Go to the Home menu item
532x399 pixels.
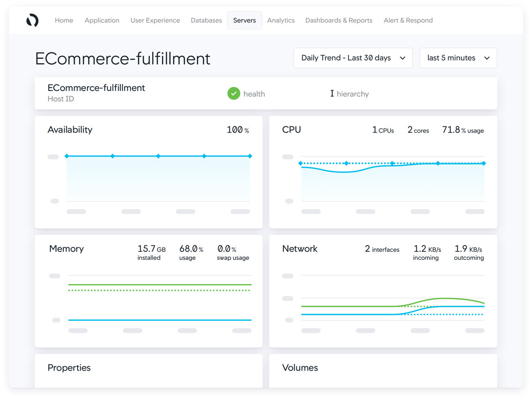pyautogui.click(x=64, y=20)
